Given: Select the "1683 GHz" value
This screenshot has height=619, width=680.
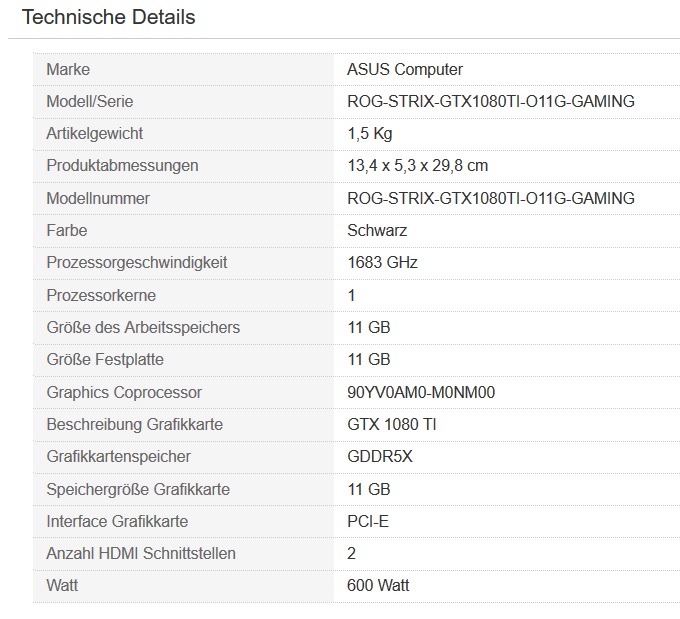Looking at the screenshot, I should (382, 262).
